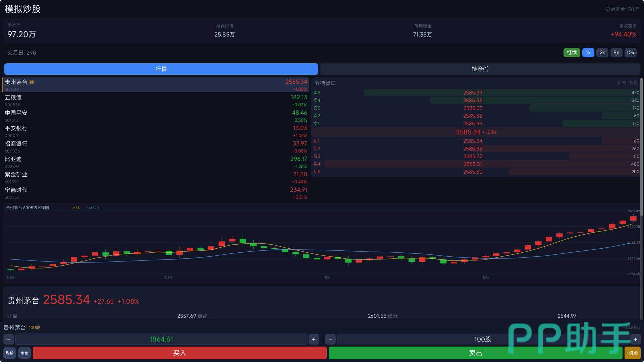Open the 持仓(1) tab
This screenshot has width=644, height=362.
480,69
